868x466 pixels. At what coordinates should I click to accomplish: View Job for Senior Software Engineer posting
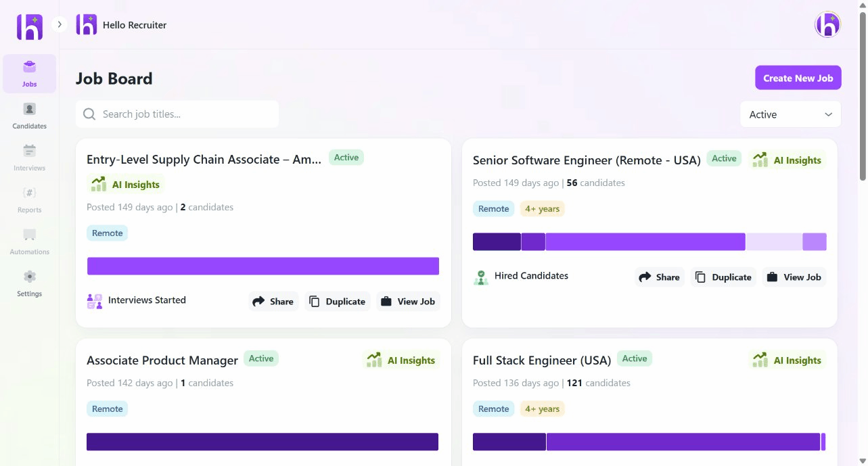[794, 277]
